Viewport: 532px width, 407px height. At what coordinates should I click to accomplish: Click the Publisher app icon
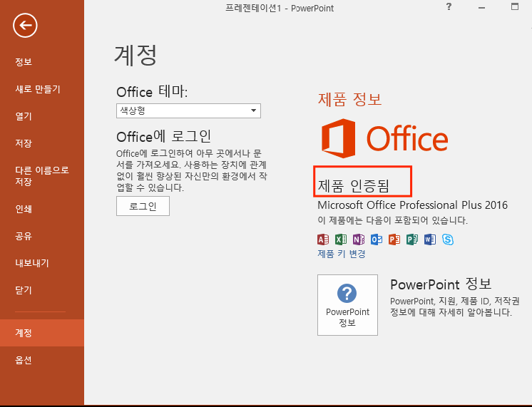tap(412, 239)
